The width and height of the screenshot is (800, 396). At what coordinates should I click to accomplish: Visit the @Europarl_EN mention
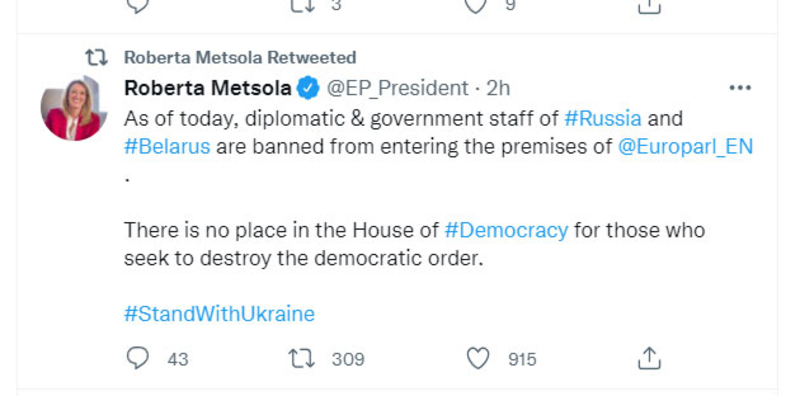(x=685, y=147)
